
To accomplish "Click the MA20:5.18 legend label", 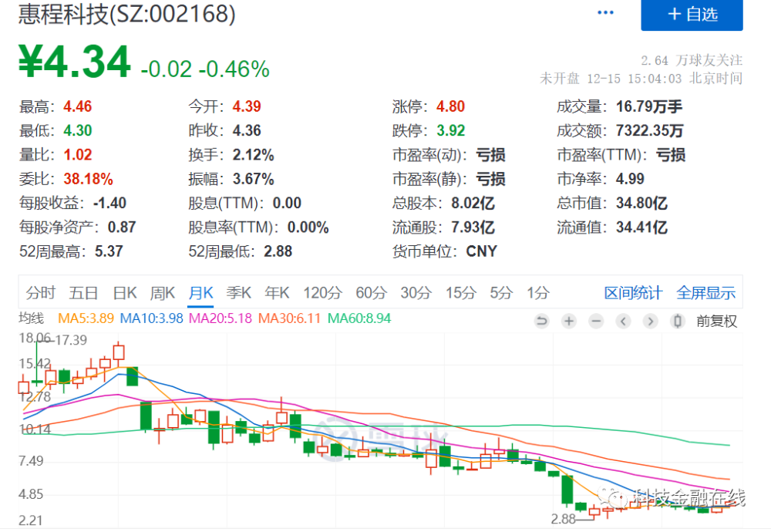I will pos(221,318).
